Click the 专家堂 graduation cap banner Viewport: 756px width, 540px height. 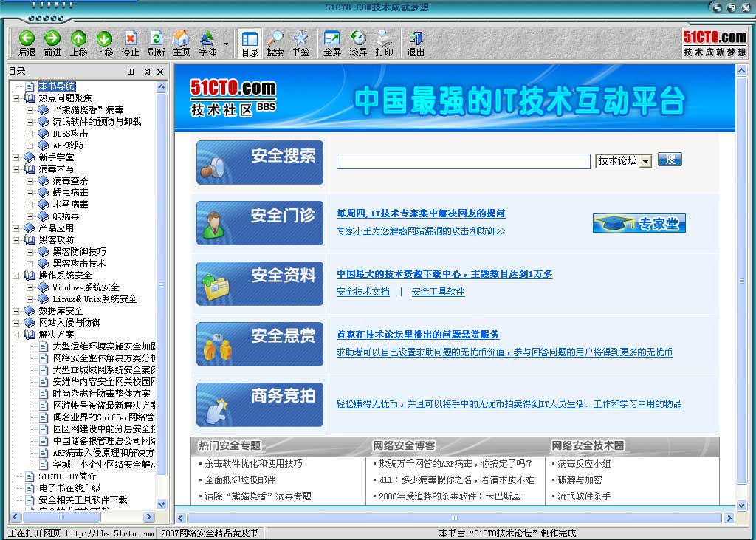coord(639,223)
